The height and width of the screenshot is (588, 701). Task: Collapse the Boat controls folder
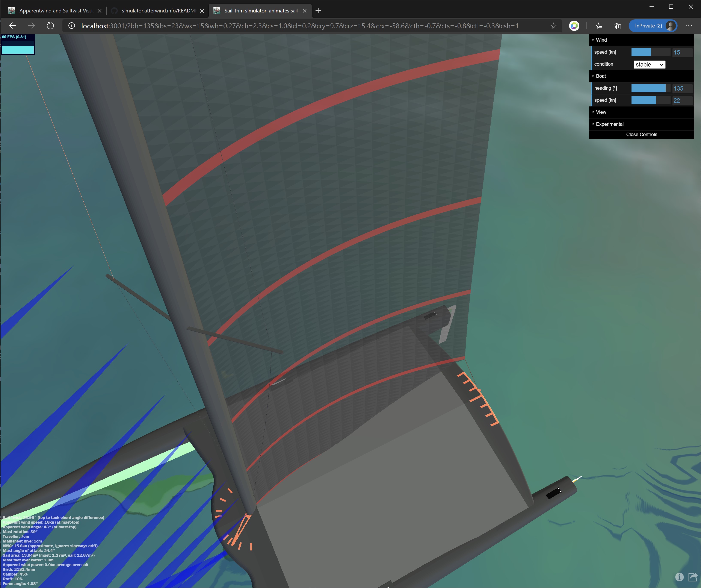tap(601, 76)
